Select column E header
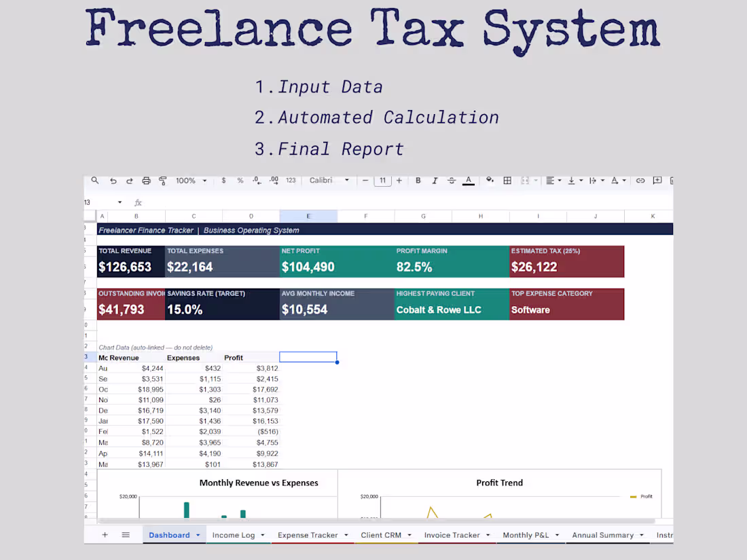This screenshot has height=560, width=747. pos(309,216)
